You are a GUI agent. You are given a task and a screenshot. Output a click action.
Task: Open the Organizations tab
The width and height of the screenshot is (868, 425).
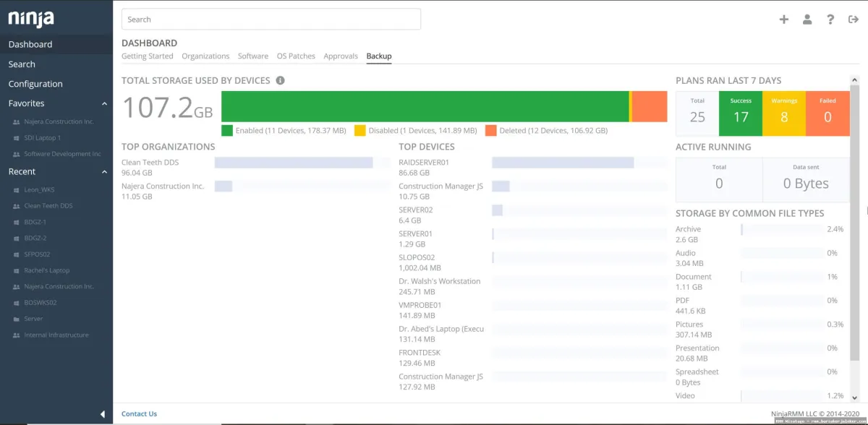click(205, 56)
